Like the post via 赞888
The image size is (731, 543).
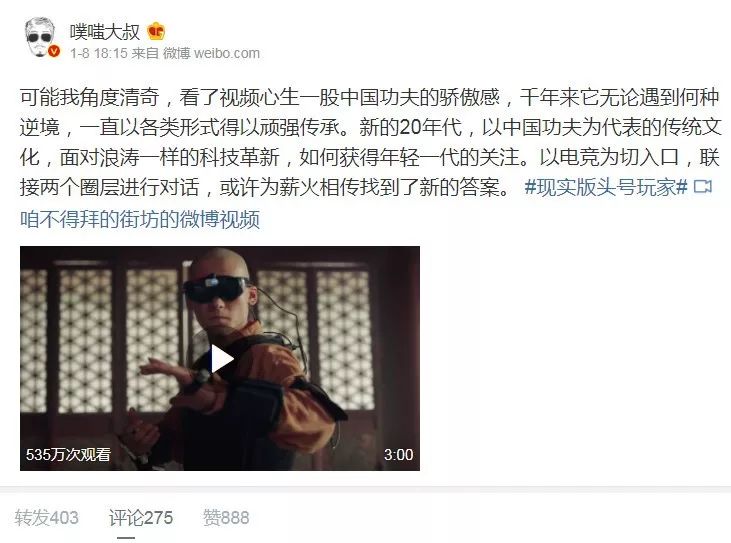(226, 518)
